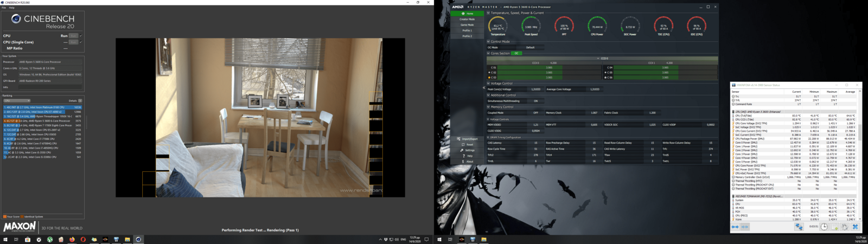Toggle the ranking Details button
This screenshot has width=868, height=244.
click(80, 101)
